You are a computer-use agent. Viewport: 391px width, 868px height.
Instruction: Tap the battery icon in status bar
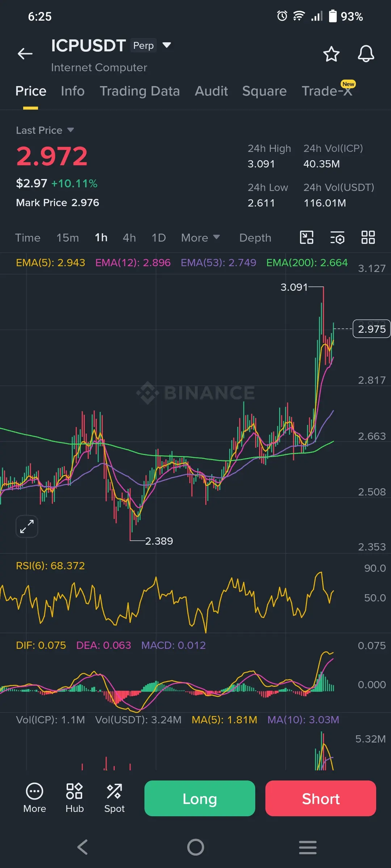pyautogui.click(x=333, y=16)
